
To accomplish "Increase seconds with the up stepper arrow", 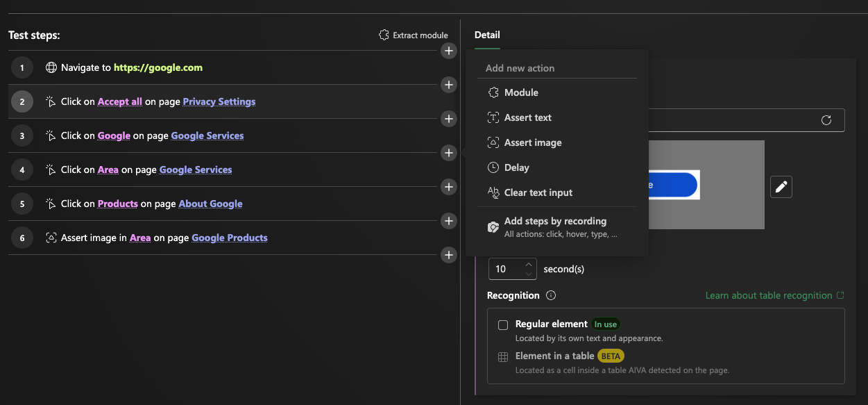I will [x=529, y=264].
